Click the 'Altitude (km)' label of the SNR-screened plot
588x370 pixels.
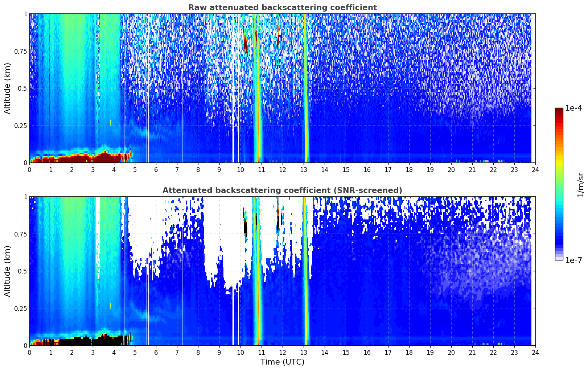pos(8,271)
